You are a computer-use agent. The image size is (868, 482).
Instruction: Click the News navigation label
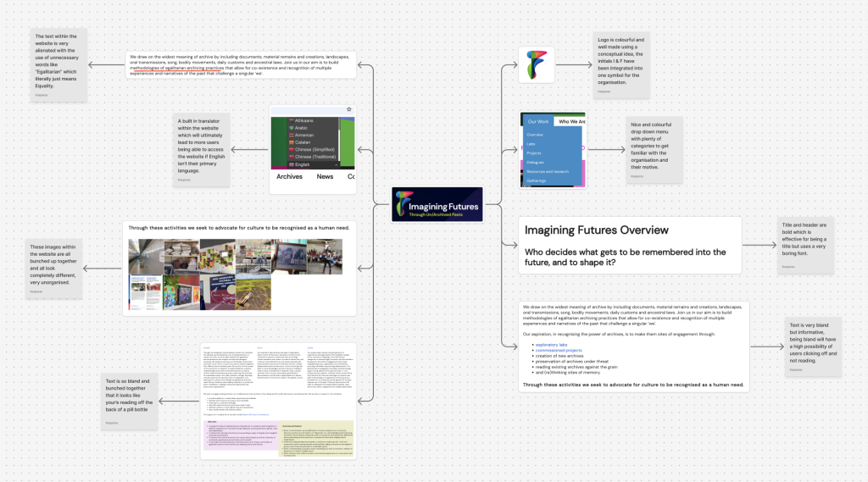coord(325,177)
